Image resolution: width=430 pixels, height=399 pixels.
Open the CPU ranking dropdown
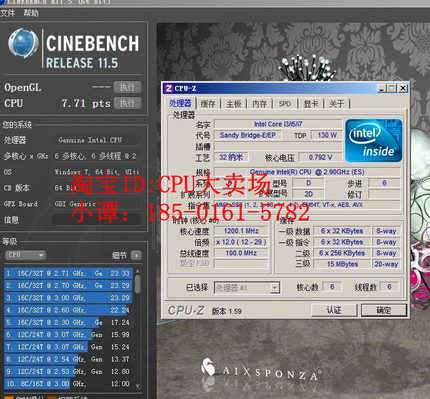[x=25, y=255]
